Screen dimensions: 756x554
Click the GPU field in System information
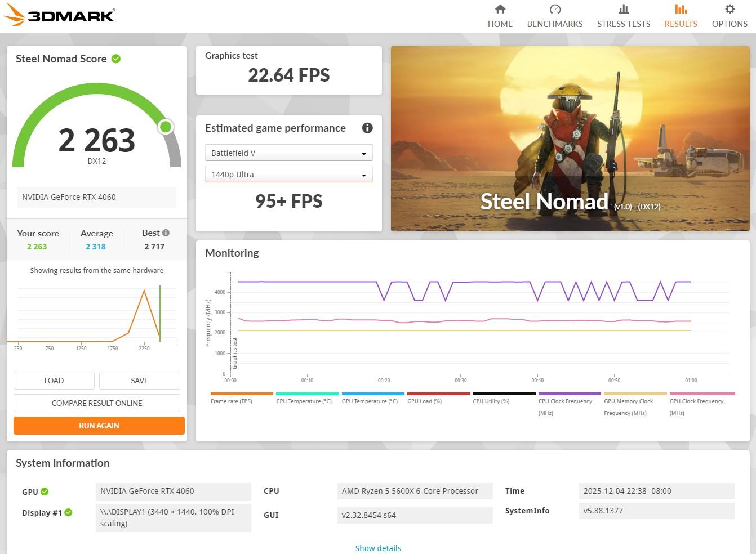174,491
